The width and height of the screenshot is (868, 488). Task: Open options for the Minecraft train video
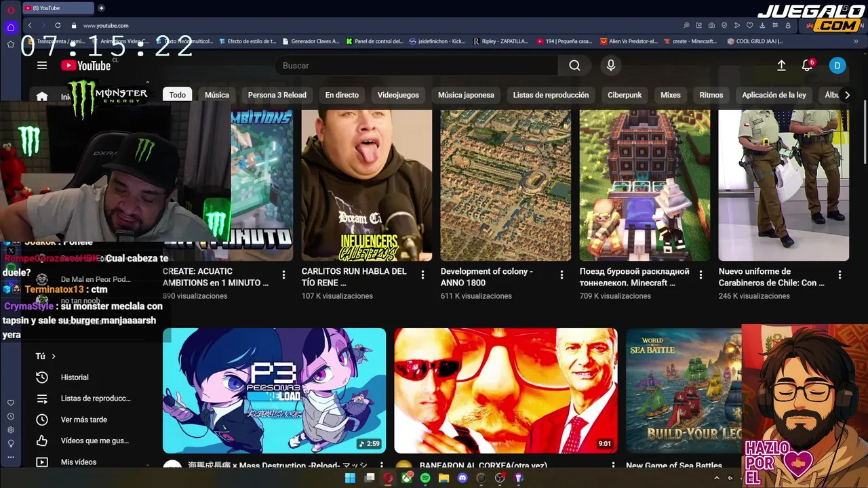pos(701,274)
